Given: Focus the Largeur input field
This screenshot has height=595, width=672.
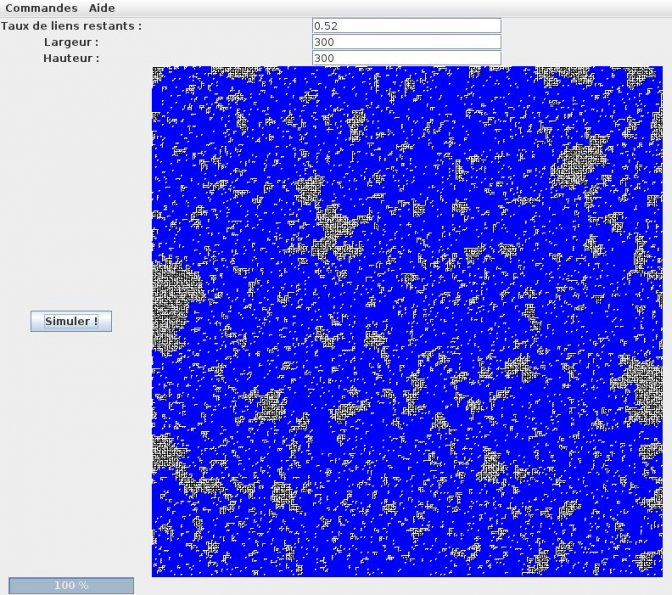Looking at the screenshot, I should tap(407, 42).
